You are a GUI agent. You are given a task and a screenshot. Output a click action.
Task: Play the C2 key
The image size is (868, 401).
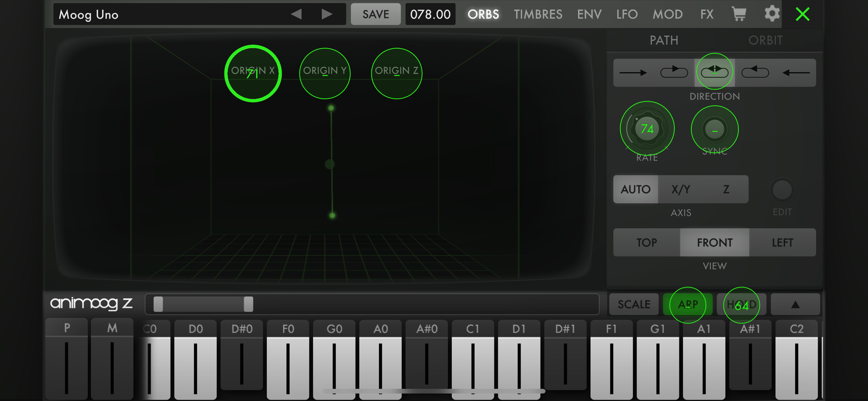click(796, 360)
